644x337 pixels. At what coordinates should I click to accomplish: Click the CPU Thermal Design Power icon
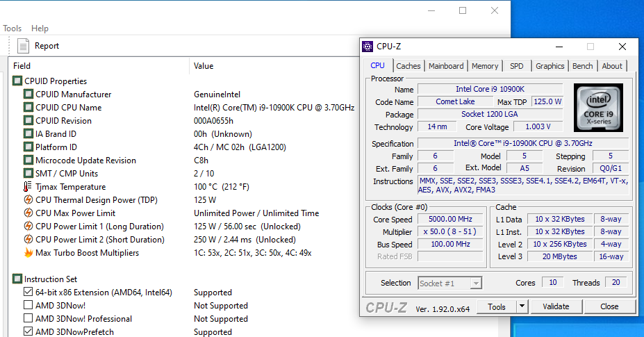[28, 199]
